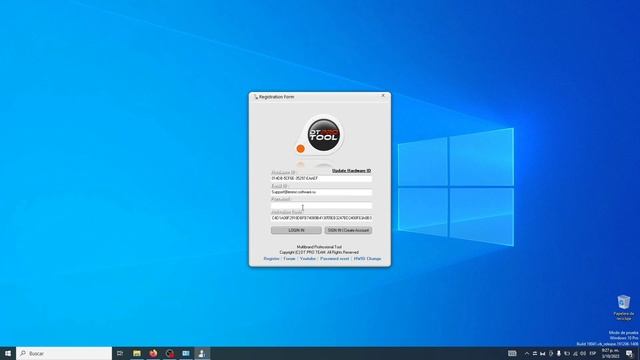640x360 pixels.
Task: Click the LOGIN IN button
Action: (x=296, y=230)
